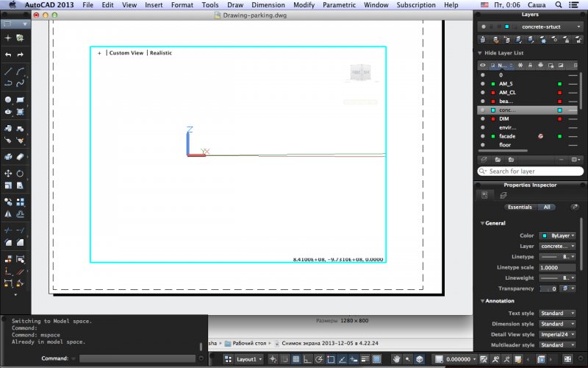Toggle visibility of floor layer
This screenshot has height=368, width=588.
pos(483,145)
